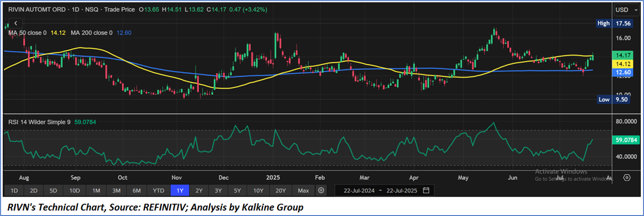Screen dimensions: 644x216
Task: Select the YTD time range
Action: point(158,190)
